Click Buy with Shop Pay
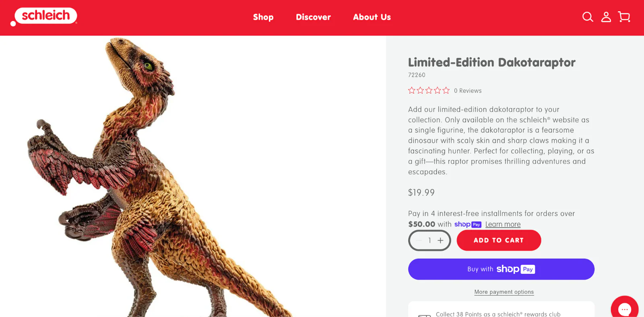The image size is (644, 317). tap(501, 269)
